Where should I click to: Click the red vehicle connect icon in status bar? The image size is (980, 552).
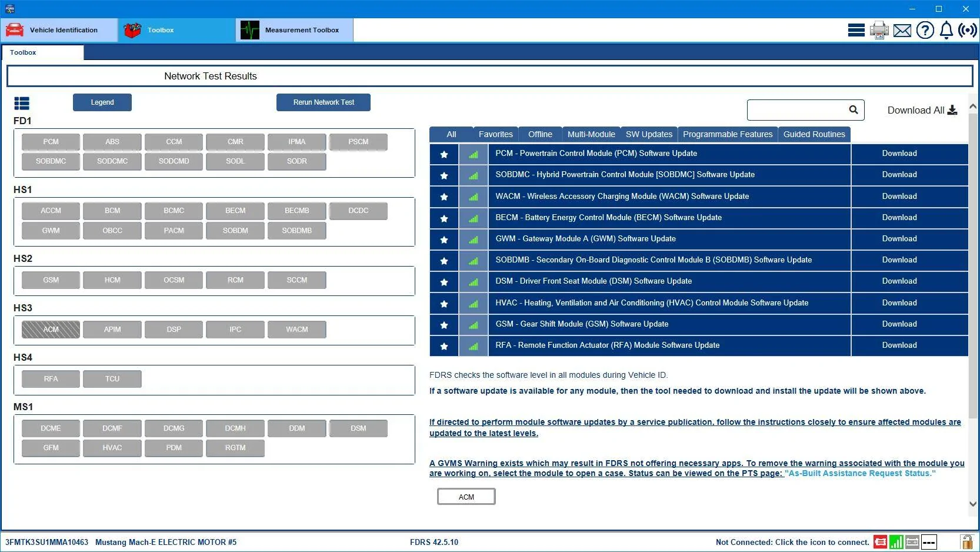[x=880, y=542]
